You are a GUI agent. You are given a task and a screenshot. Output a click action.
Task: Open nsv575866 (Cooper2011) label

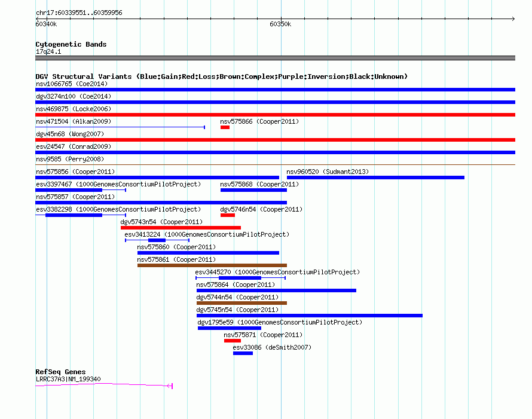point(259,121)
